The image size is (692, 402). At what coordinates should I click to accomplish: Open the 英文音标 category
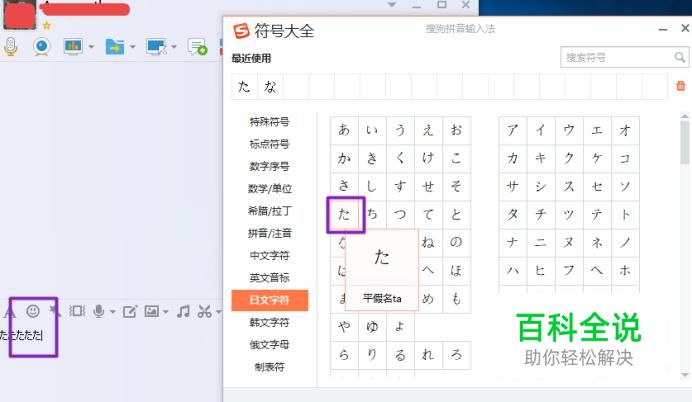[269, 278]
